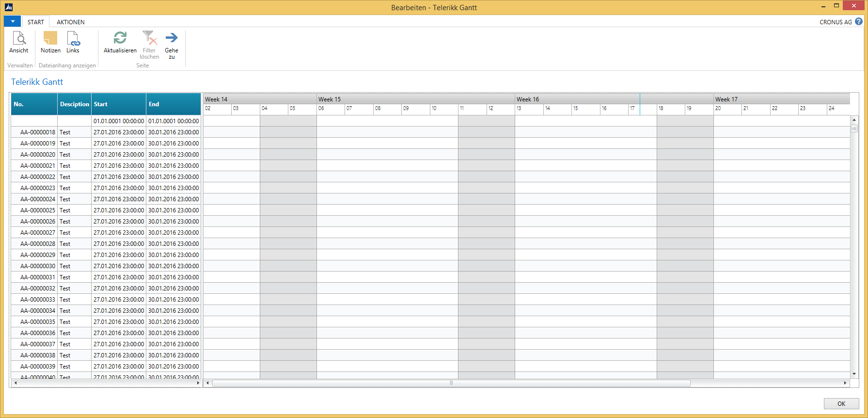The image size is (868, 418).
Task: Click the 01.01.0001 00:00:00 End cell
Action: 174,121
